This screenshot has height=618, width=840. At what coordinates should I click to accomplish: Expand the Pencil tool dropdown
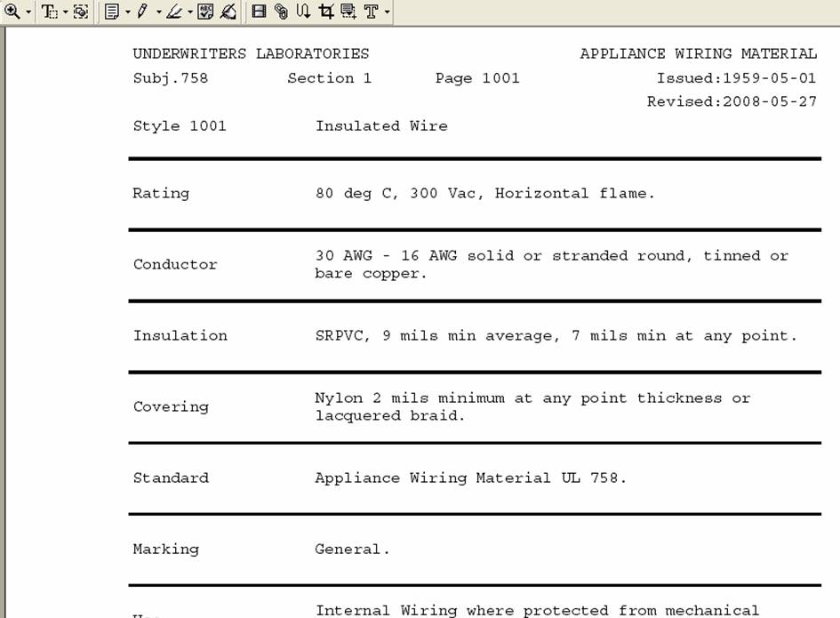point(157,12)
